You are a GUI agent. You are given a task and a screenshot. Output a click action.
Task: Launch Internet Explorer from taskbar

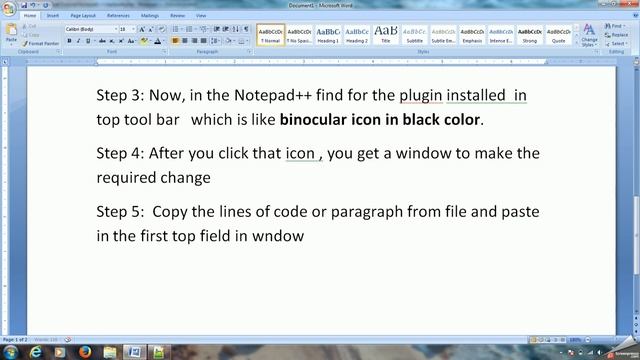coord(36,352)
